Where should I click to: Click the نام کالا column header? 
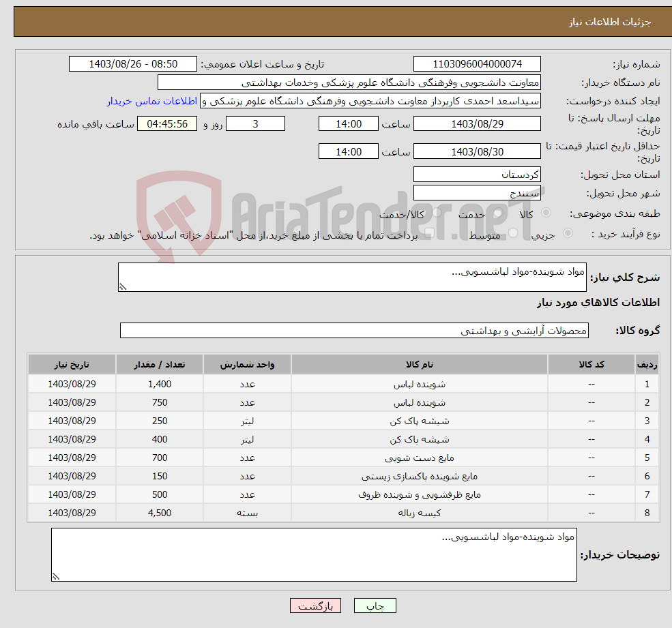(420, 365)
